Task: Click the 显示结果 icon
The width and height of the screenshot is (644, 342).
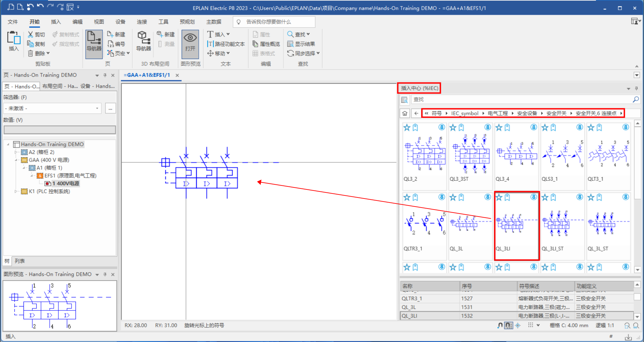Action: click(290, 44)
